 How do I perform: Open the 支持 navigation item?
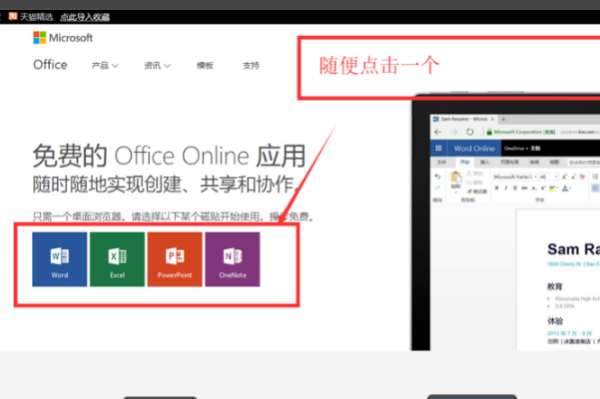(x=251, y=66)
